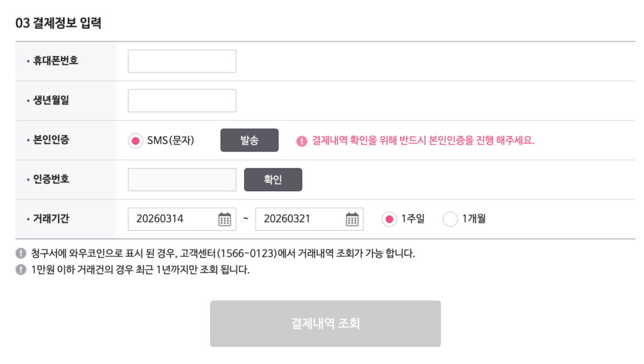Click the 휴대폰번호 input field

[x=181, y=61]
